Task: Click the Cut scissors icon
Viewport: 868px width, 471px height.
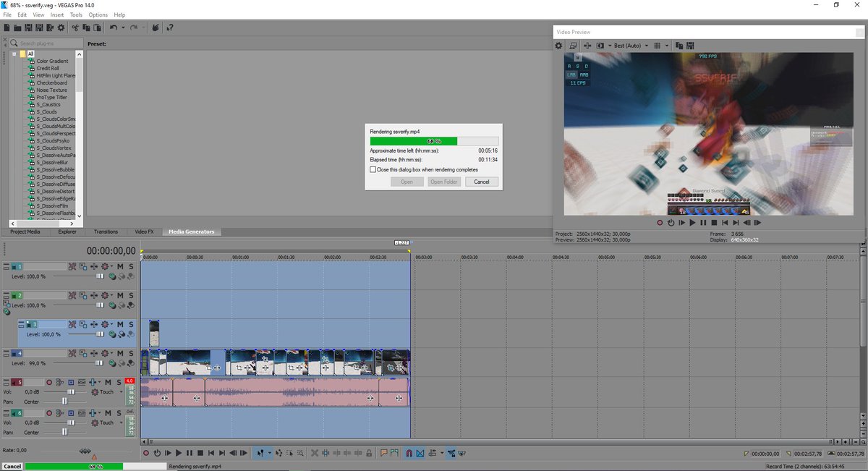Action: point(75,27)
